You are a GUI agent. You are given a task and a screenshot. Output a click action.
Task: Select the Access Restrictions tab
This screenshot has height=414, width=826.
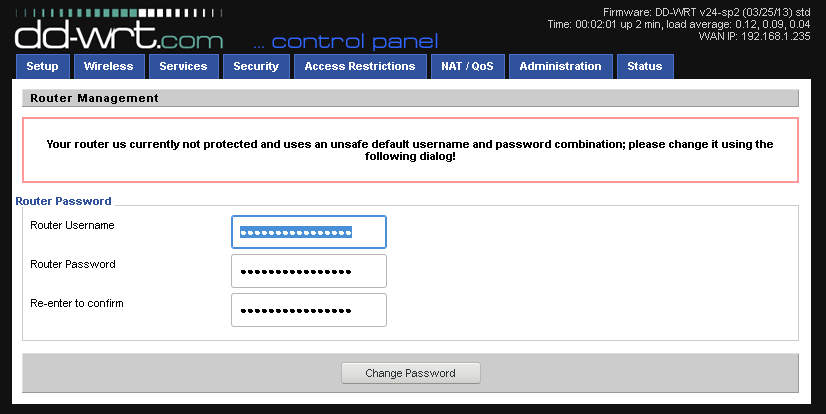[360, 66]
